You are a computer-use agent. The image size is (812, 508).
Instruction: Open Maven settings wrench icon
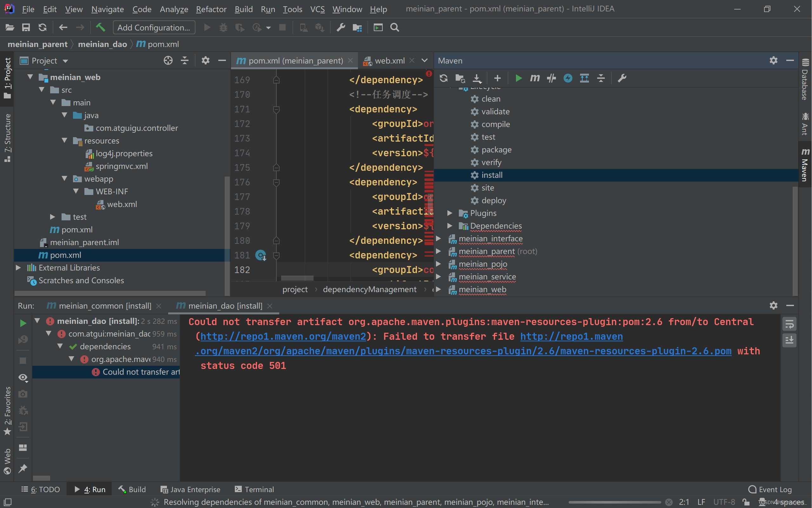pyautogui.click(x=622, y=78)
